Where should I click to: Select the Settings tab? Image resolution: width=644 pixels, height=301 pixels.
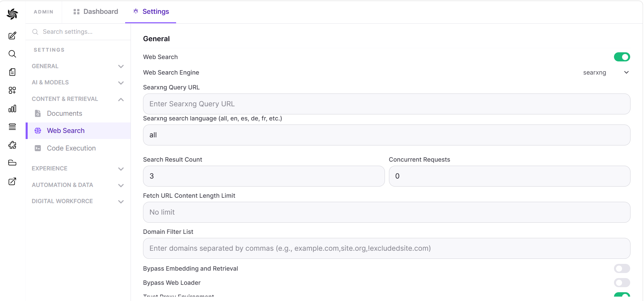point(151,12)
